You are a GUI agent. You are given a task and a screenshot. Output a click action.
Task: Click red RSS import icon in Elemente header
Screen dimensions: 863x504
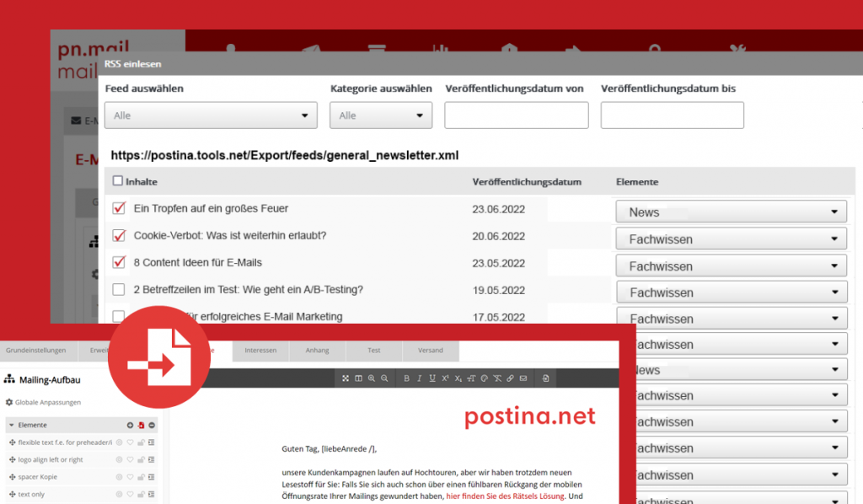tap(141, 426)
